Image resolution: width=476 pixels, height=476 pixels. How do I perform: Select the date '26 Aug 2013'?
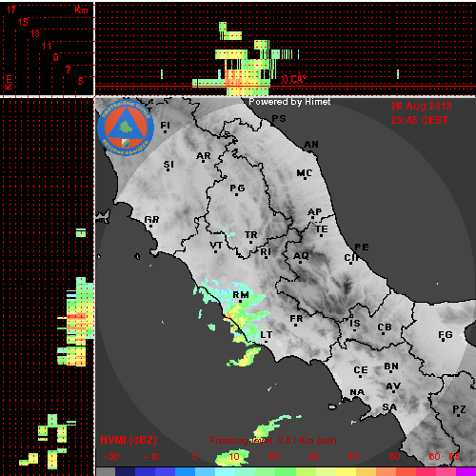click(x=421, y=106)
